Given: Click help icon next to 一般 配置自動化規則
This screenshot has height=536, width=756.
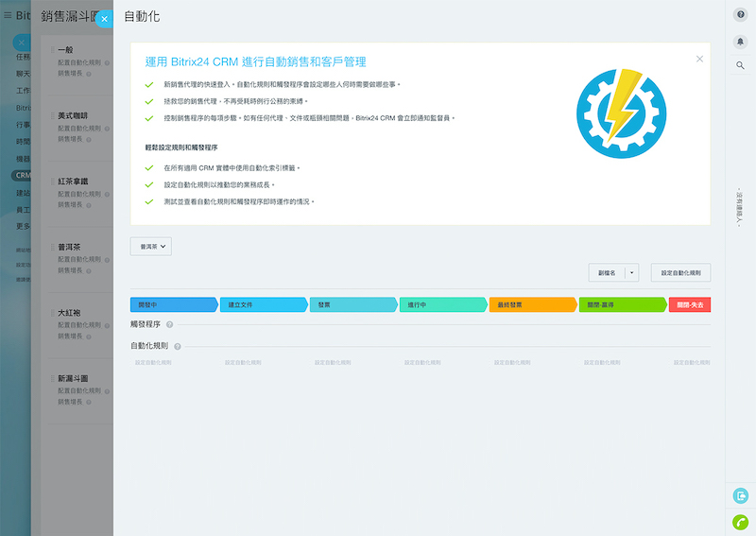Looking at the screenshot, I should pos(107,63).
